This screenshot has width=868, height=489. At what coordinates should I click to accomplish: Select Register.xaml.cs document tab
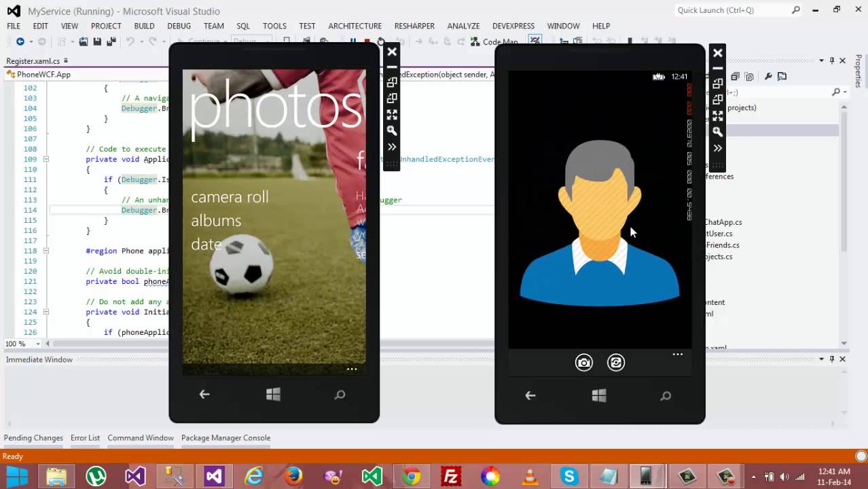coord(33,60)
